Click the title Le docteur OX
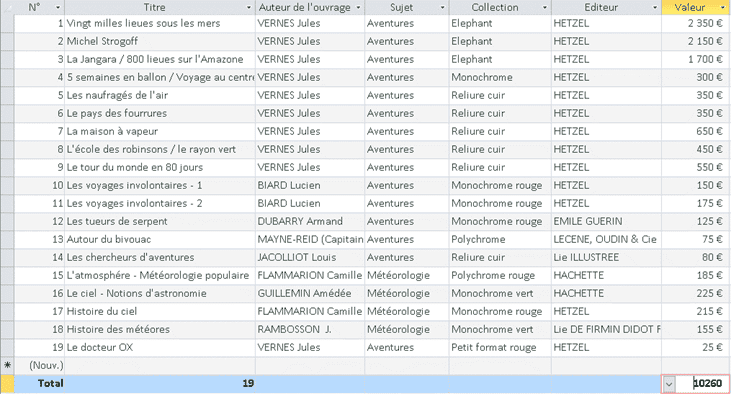The image size is (731, 394). [x=99, y=347]
